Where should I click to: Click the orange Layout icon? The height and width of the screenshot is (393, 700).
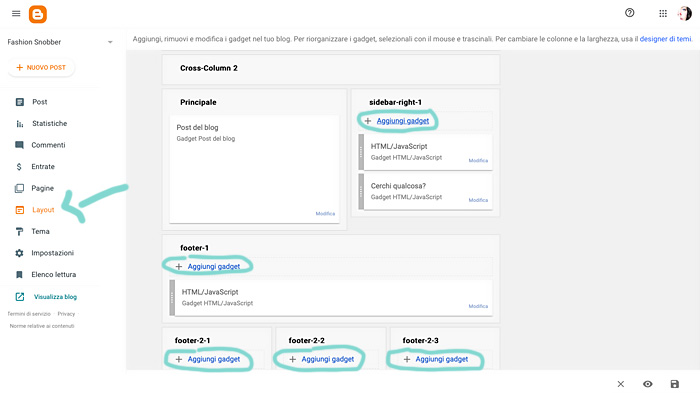pos(20,210)
